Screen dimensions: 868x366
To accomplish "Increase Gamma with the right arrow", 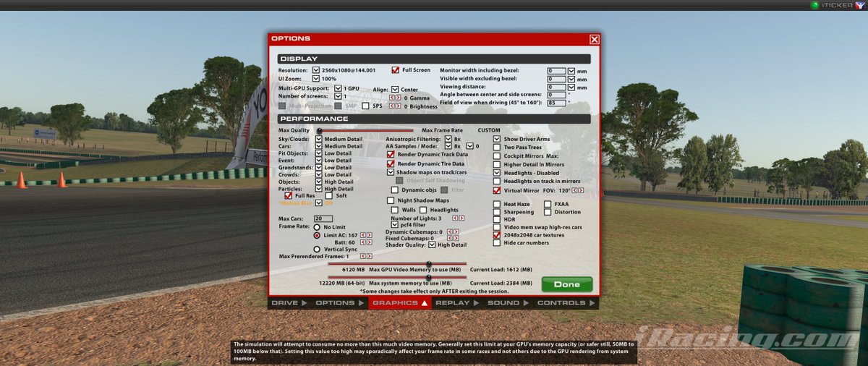I will (x=398, y=97).
